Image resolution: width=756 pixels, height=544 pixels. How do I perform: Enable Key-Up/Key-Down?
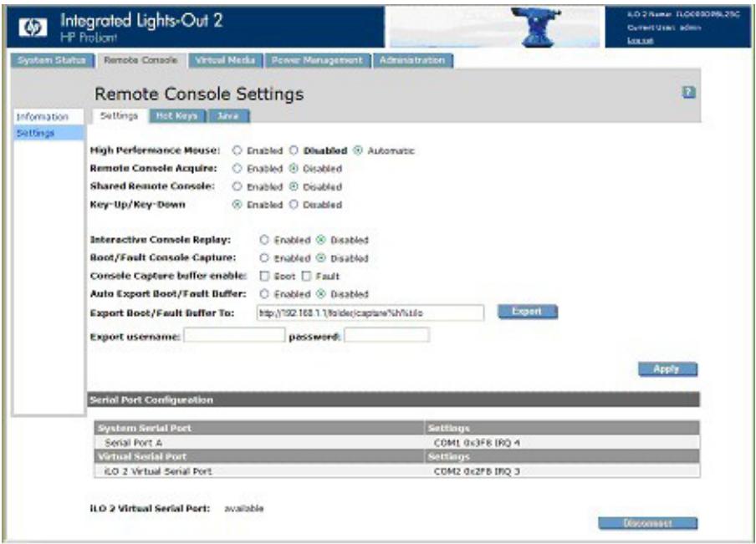(237, 204)
